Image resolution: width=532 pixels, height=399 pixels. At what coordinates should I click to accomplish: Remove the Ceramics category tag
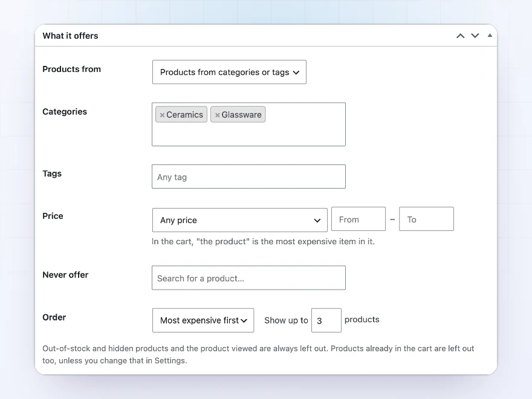162,115
